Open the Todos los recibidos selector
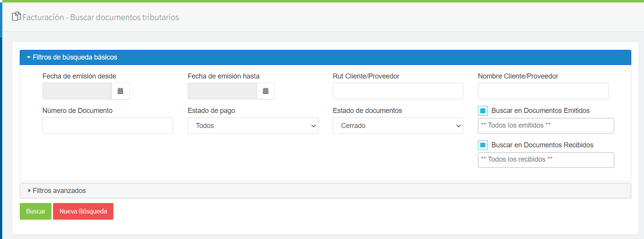The height and width of the screenshot is (239, 644). (x=546, y=160)
